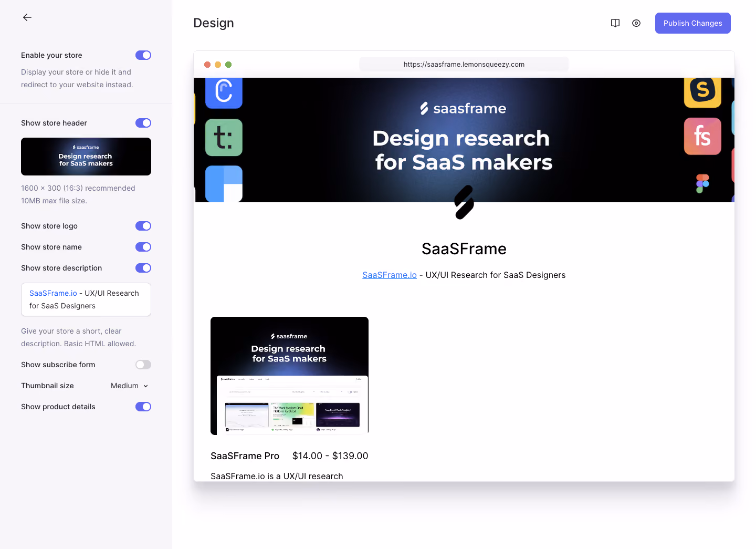The image size is (756, 549).
Task: Click Publish Changes button
Action: click(693, 23)
